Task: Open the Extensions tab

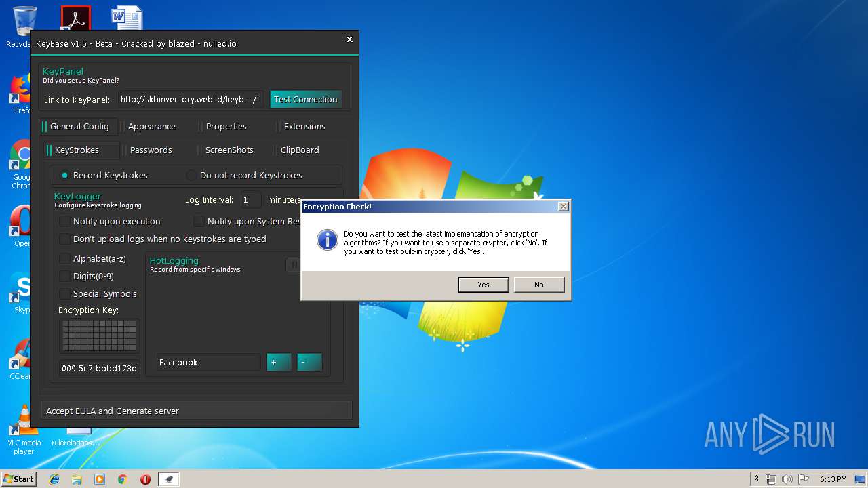Action: click(x=304, y=126)
